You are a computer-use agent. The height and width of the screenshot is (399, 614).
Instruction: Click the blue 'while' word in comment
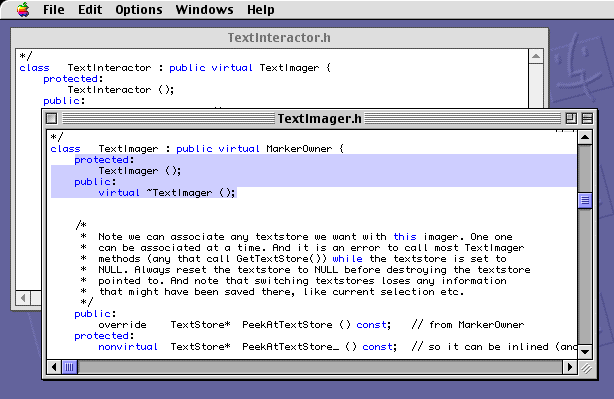[347, 259]
